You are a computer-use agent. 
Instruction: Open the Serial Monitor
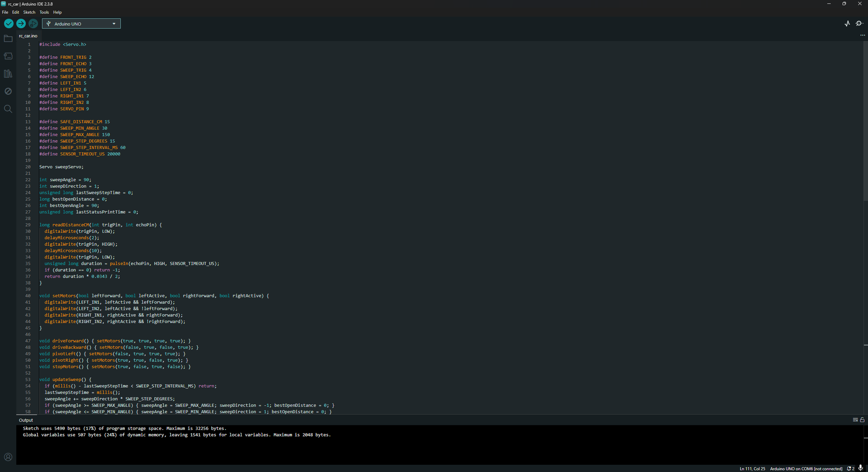(860, 24)
